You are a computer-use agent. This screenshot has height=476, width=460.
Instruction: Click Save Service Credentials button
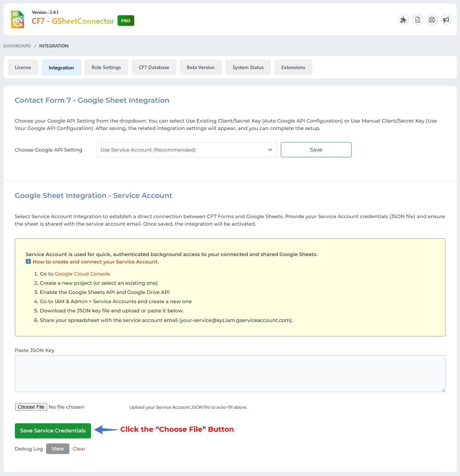point(52,431)
